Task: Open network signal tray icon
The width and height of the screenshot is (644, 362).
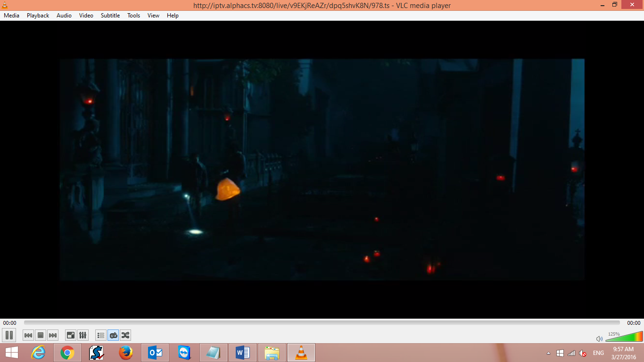Action: click(x=571, y=353)
